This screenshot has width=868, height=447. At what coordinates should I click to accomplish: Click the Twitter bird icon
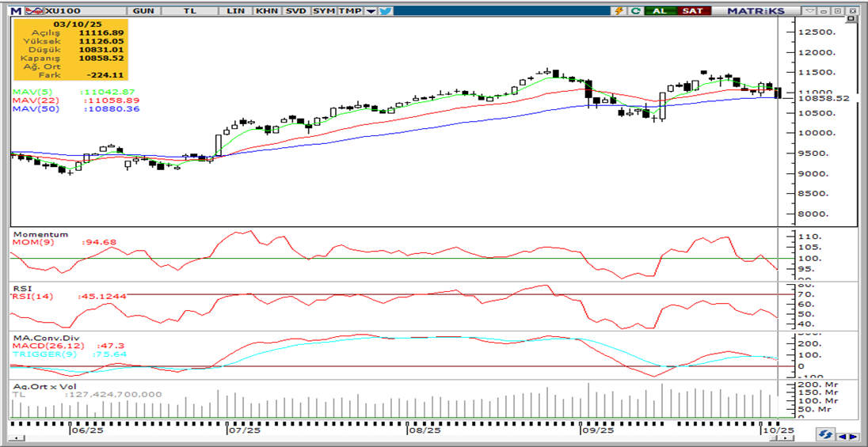(x=386, y=11)
